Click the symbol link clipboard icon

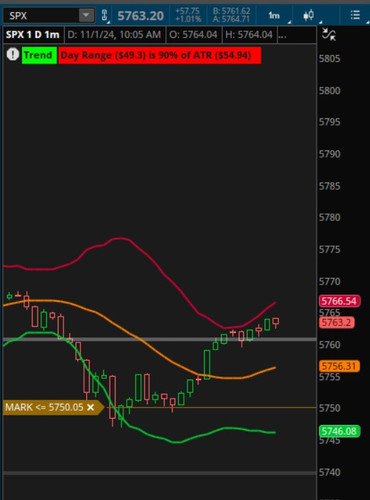[104, 15]
